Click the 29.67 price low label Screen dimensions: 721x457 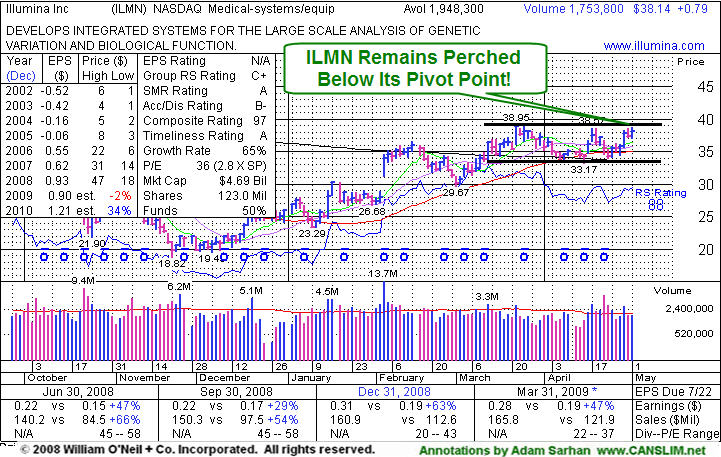(455, 192)
